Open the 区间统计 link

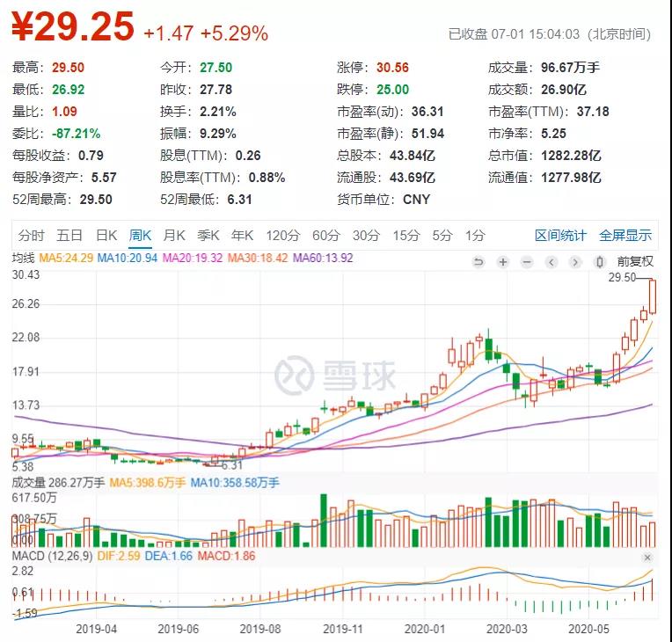(560, 235)
